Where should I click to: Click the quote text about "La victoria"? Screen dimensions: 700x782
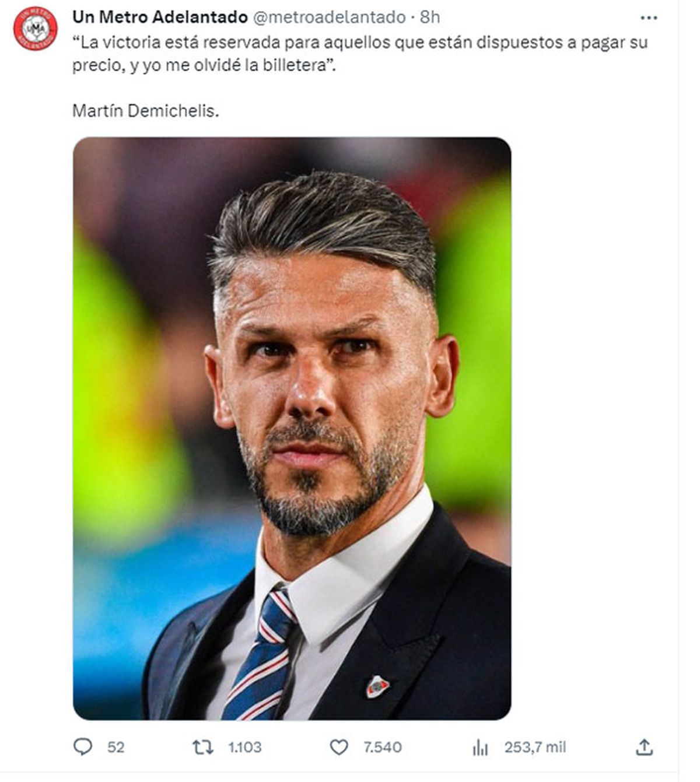click(x=359, y=43)
